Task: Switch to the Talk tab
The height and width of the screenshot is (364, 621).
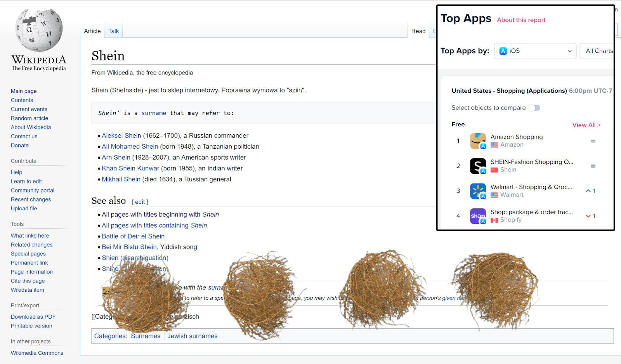Action: pos(113,31)
